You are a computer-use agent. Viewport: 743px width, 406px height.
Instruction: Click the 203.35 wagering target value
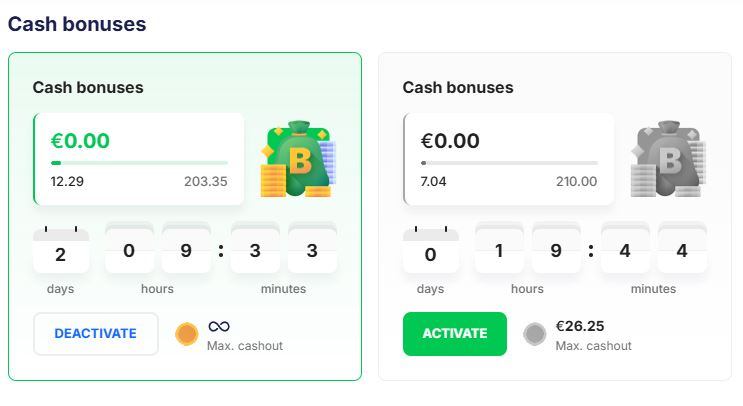coord(205,181)
